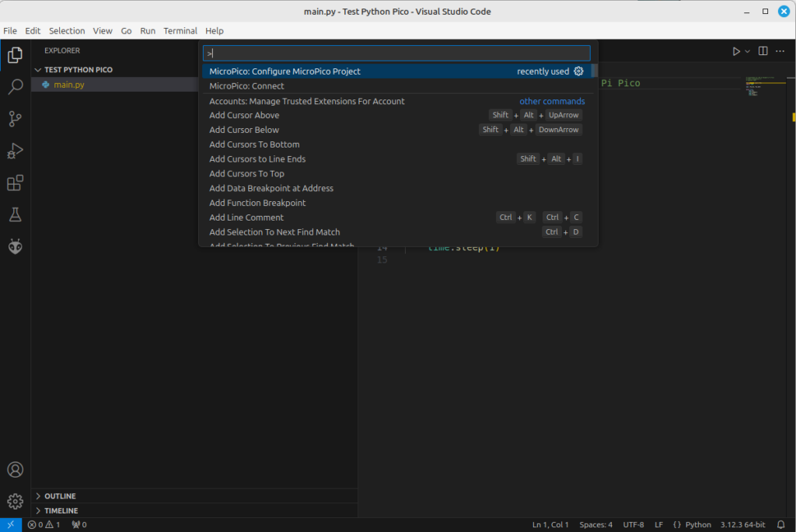Show errors and warnings in status bar

tap(44, 525)
